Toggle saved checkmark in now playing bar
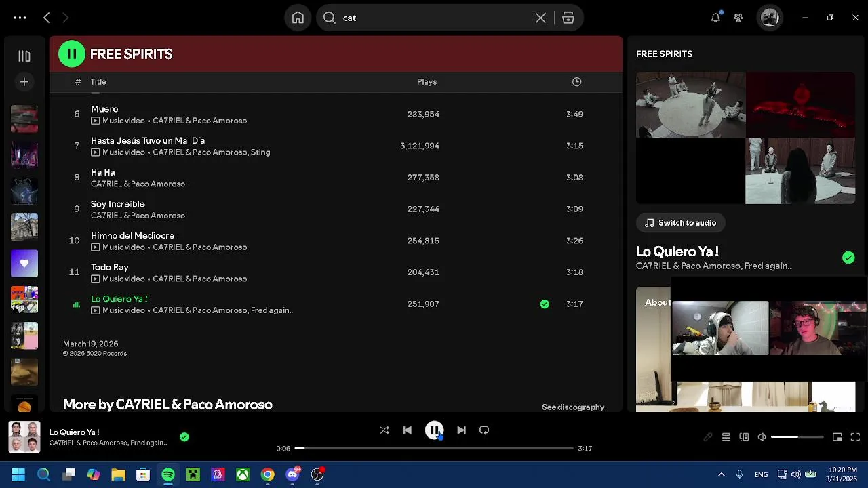 (x=184, y=437)
